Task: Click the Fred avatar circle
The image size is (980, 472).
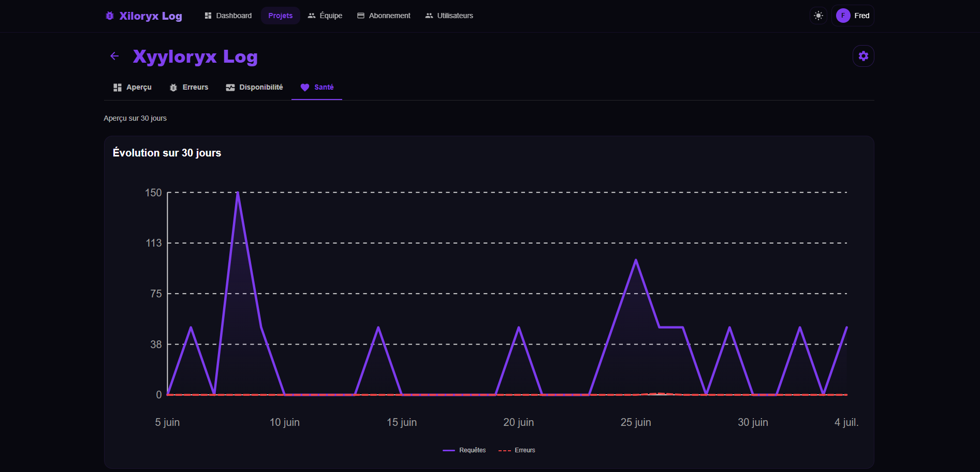Action: (843, 16)
